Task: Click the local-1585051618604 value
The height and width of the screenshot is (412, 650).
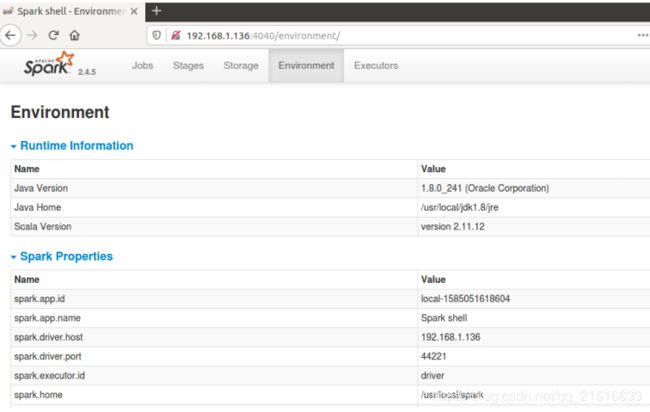Action: [466, 299]
